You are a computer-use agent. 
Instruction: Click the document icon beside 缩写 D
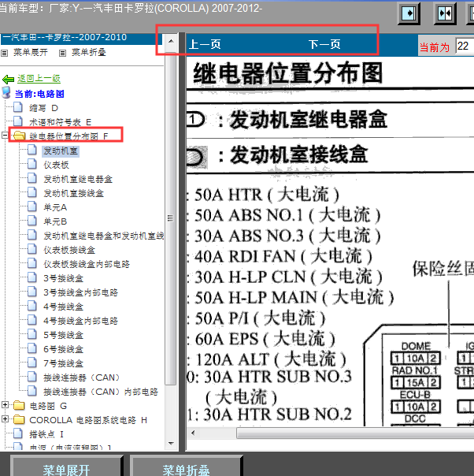18,107
